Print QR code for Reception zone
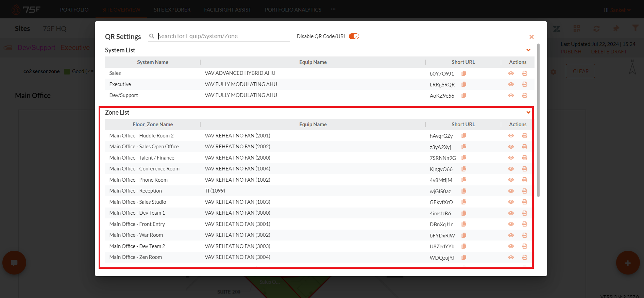644x298 pixels. (525, 191)
